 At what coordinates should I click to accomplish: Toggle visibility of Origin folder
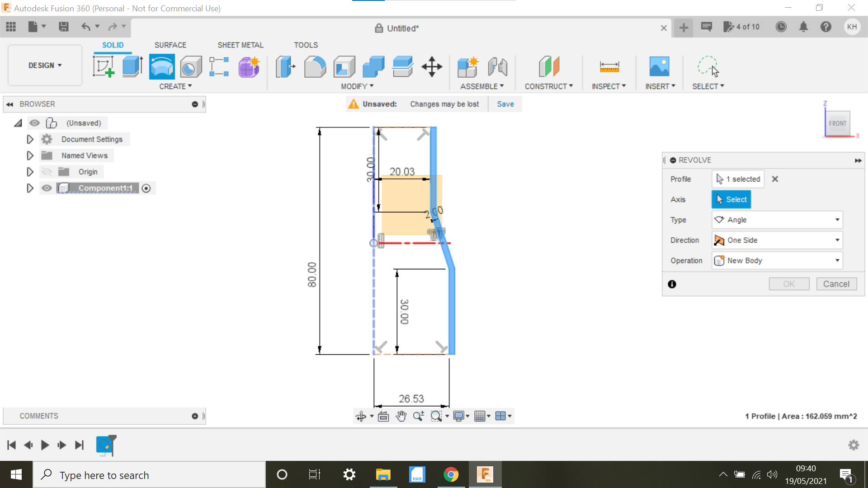(47, 172)
